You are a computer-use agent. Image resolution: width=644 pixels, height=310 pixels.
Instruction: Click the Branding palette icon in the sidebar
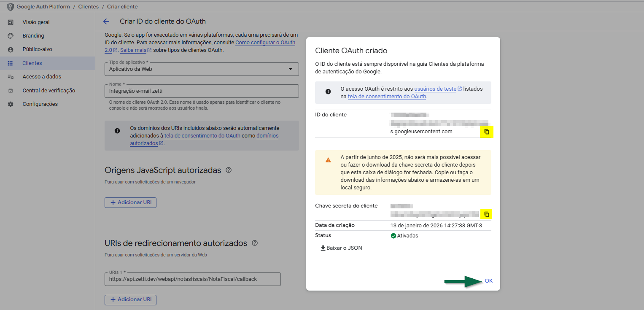pyautogui.click(x=11, y=36)
